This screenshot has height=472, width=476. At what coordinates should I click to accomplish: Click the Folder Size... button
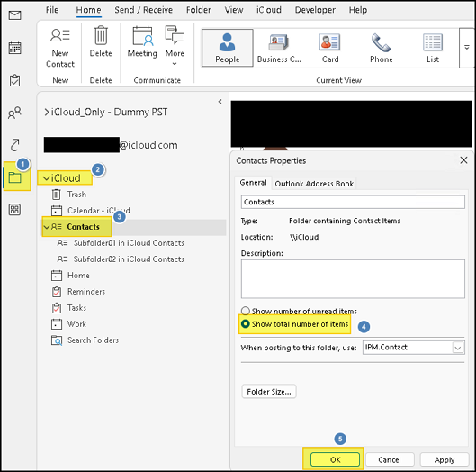pos(269,392)
